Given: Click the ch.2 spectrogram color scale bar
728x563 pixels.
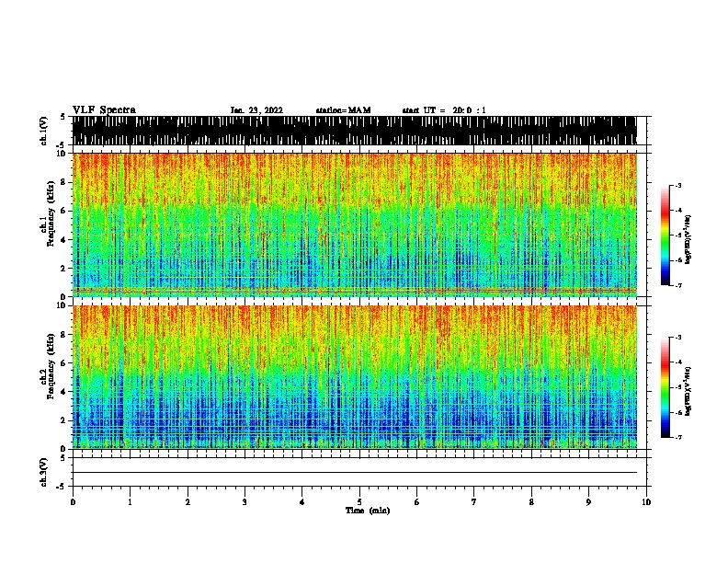Looking at the screenshot, I should click(665, 387).
